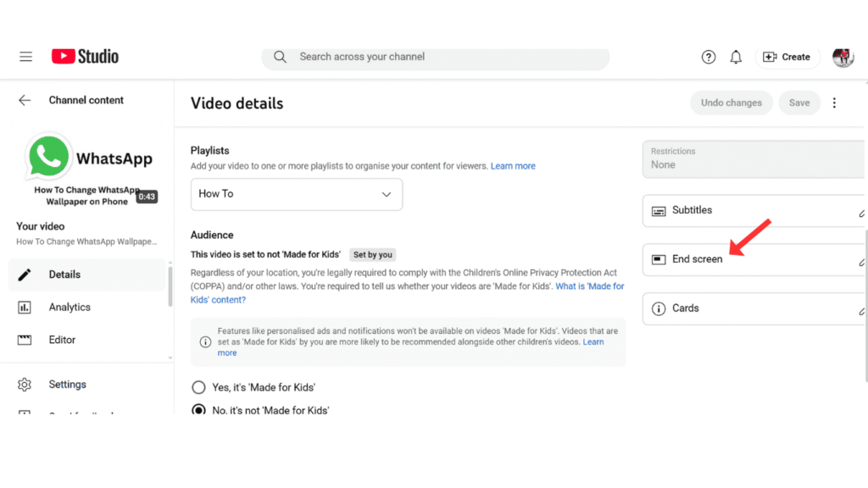Click the 'Audience' section heading

click(x=212, y=236)
